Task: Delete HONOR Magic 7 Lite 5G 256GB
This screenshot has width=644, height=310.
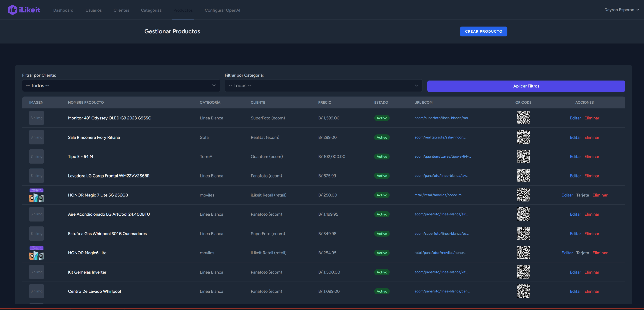Action: pos(600,195)
